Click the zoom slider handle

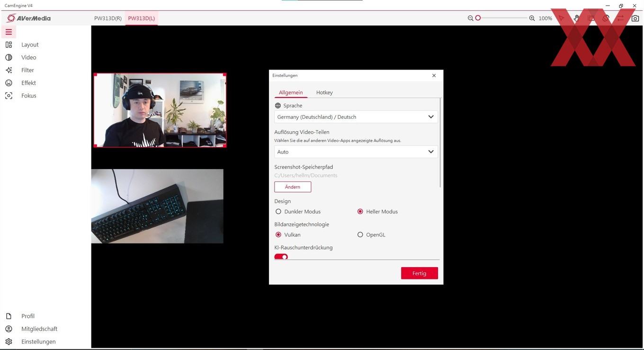coord(478,18)
